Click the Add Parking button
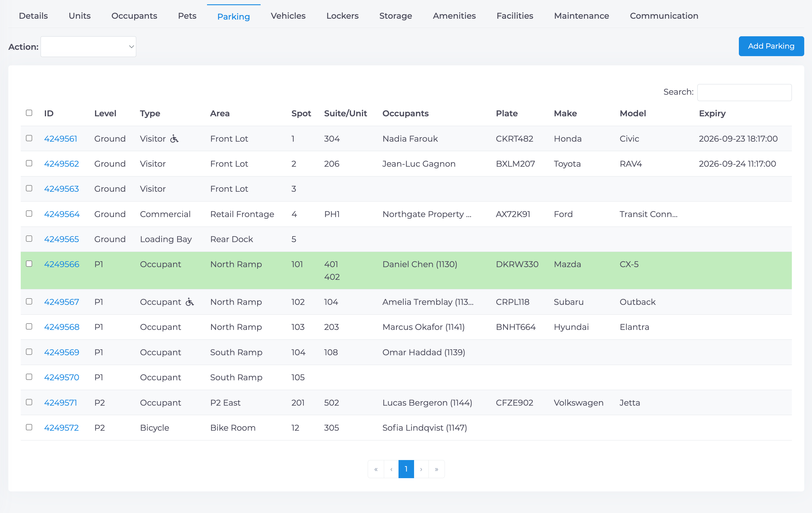The height and width of the screenshot is (513, 812). pos(771,46)
